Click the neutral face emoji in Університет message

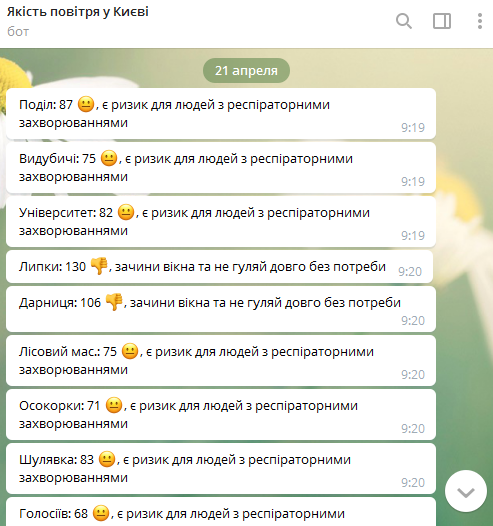[x=126, y=212]
